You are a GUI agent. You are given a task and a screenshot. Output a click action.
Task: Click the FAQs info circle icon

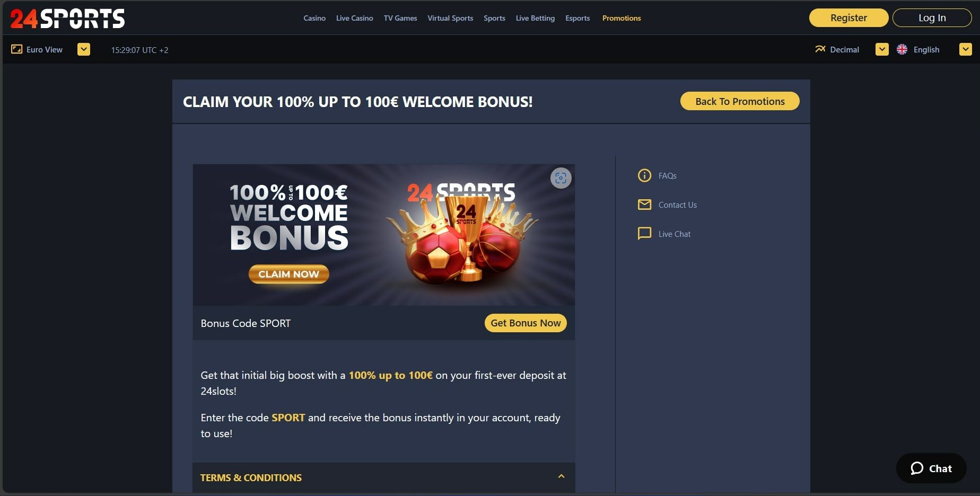click(644, 175)
